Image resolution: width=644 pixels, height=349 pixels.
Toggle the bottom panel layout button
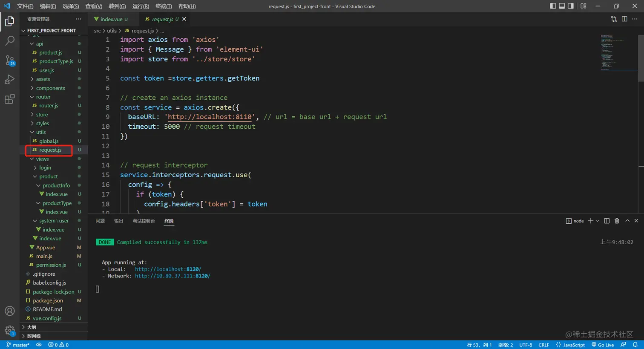coord(562,6)
